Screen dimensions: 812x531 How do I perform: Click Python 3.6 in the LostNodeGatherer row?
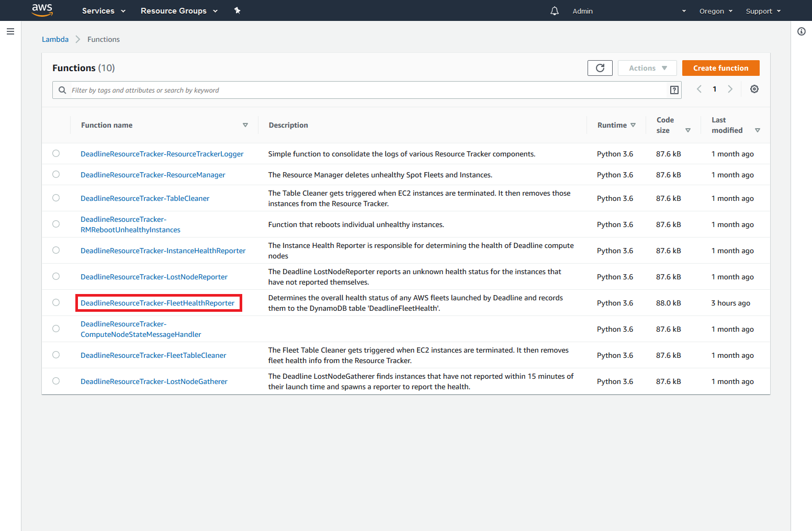pyautogui.click(x=615, y=381)
